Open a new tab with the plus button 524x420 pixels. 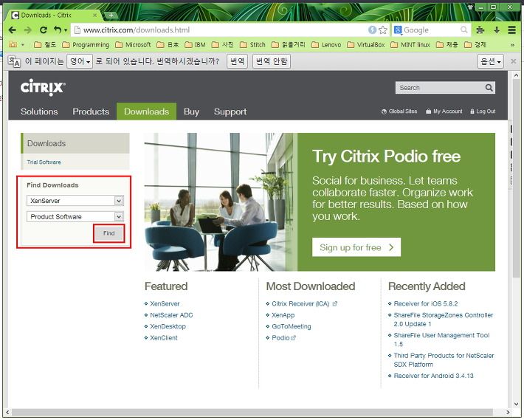111,15
